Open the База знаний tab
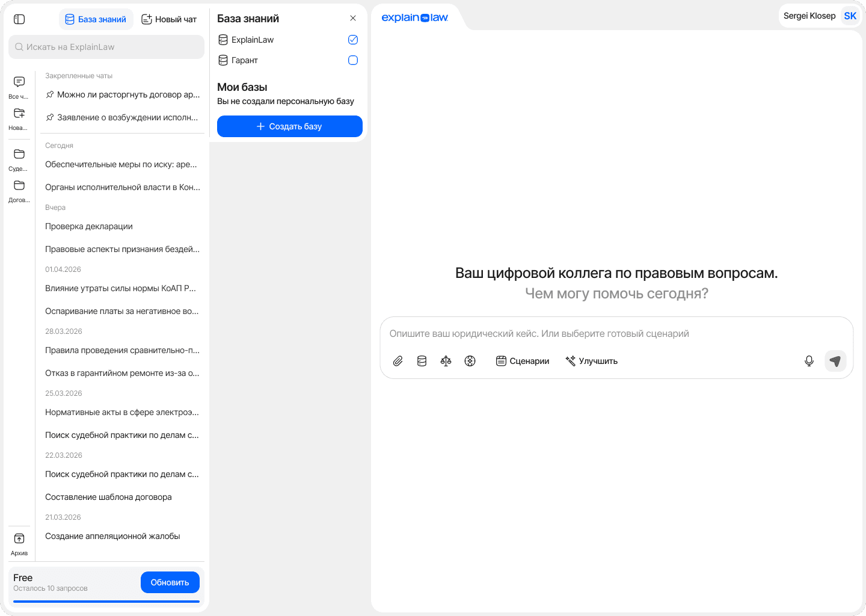Viewport: 866px width, 616px height. (x=96, y=19)
